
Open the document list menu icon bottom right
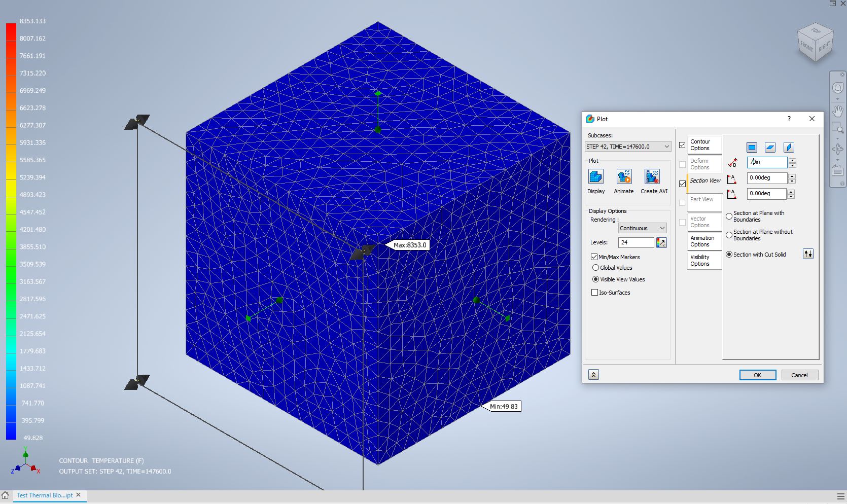click(x=841, y=496)
